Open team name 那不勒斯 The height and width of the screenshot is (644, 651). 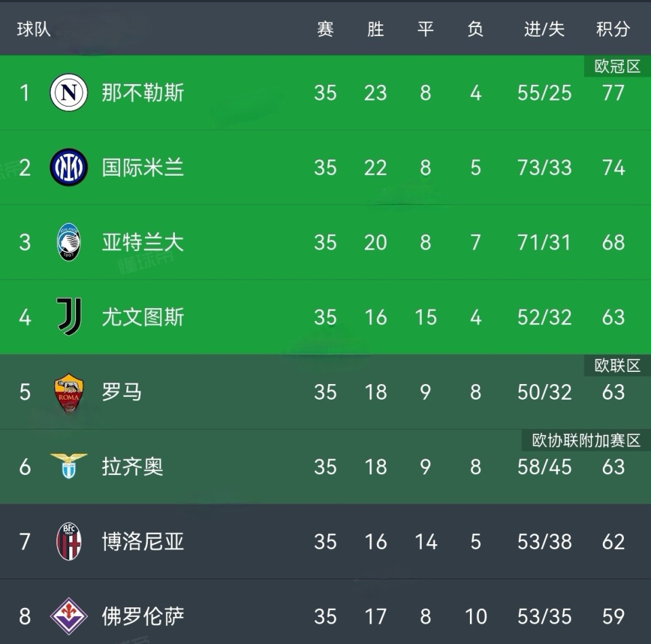tap(142, 93)
